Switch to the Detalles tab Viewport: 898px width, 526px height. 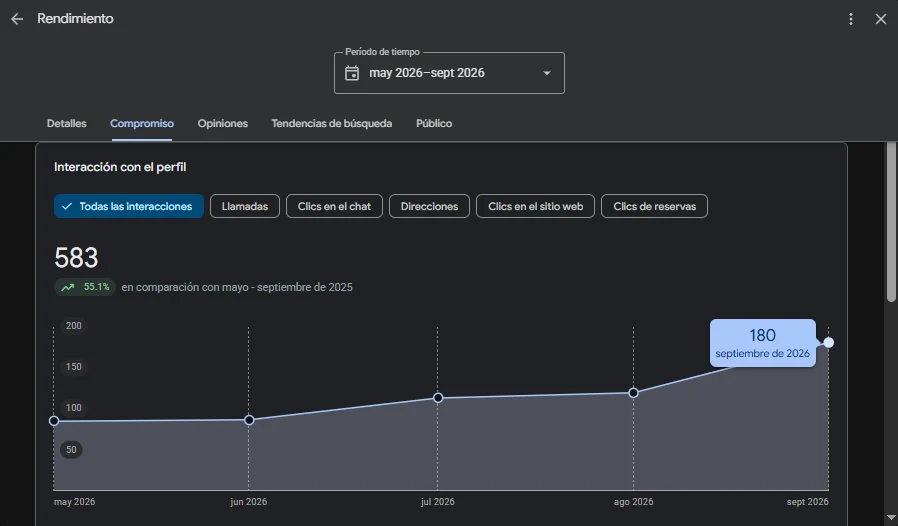point(66,123)
